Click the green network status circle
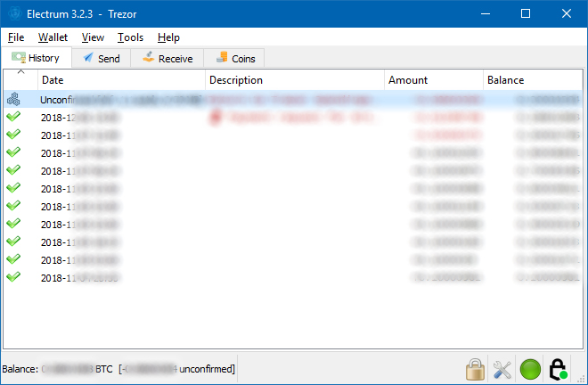The image size is (588, 385). pos(530,369)
